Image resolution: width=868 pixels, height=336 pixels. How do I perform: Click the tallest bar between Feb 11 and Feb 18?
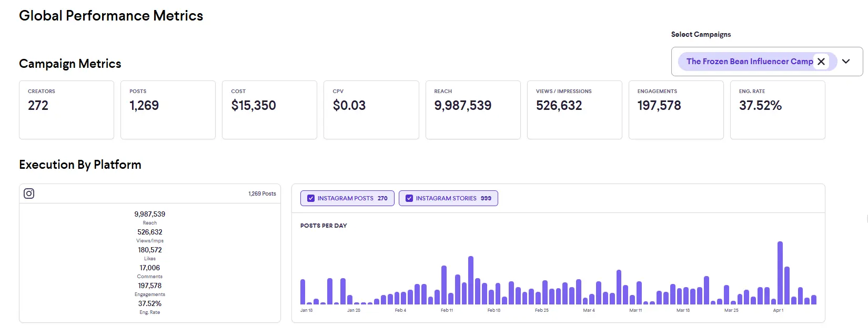click(x=471, y=280)
